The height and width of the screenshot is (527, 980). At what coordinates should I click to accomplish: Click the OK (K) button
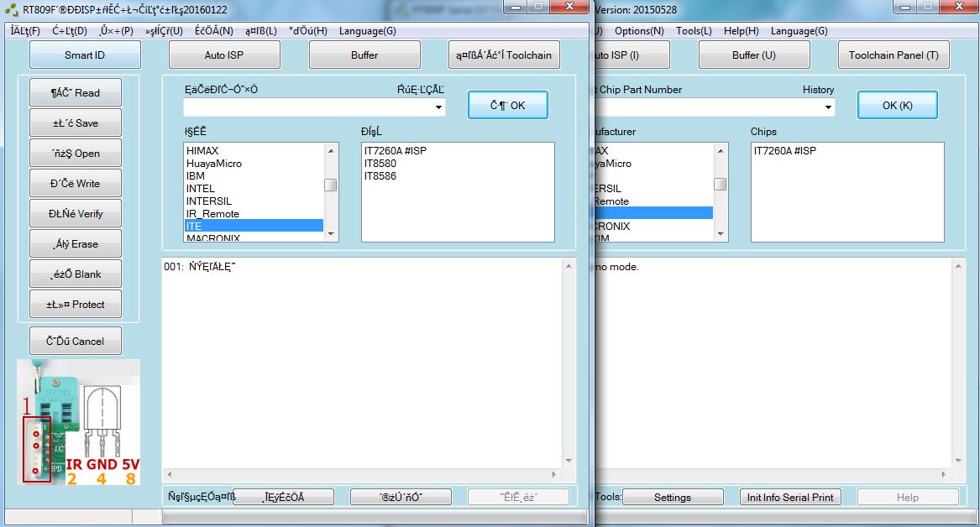(897, 106)
